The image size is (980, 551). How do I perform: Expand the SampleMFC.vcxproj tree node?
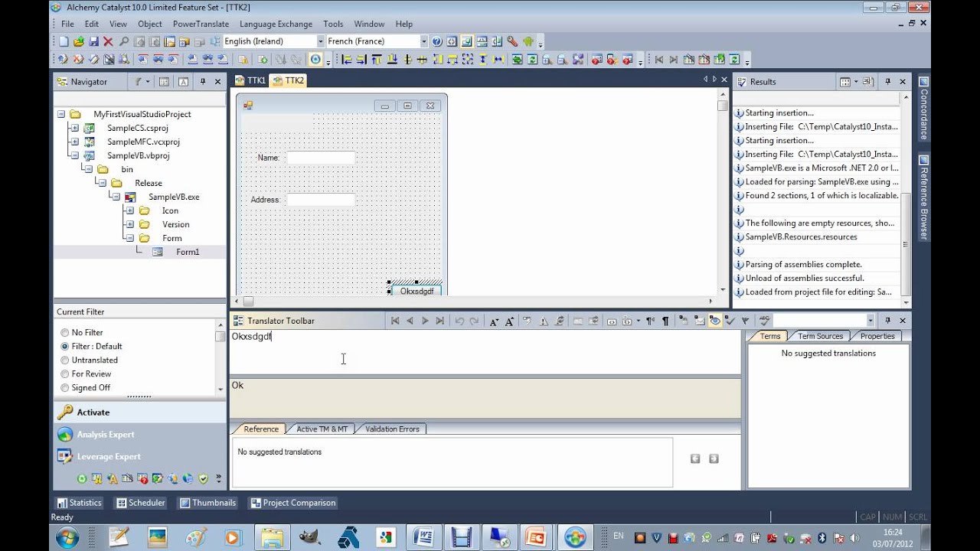(74, 142)
